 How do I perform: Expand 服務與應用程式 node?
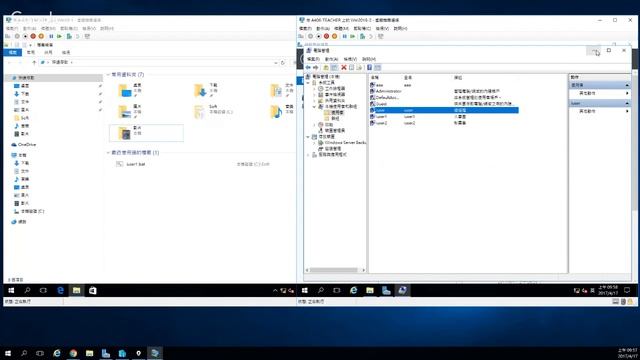(308, 155)
